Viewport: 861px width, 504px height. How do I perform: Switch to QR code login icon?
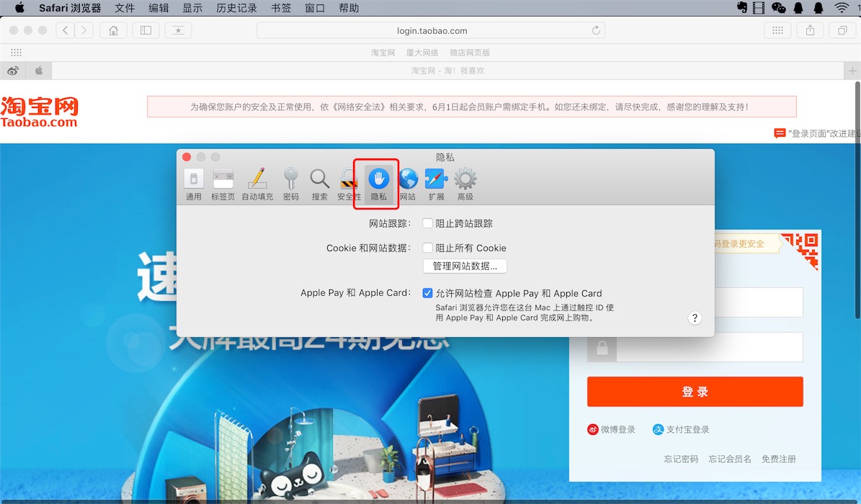(x=800, y=251)
